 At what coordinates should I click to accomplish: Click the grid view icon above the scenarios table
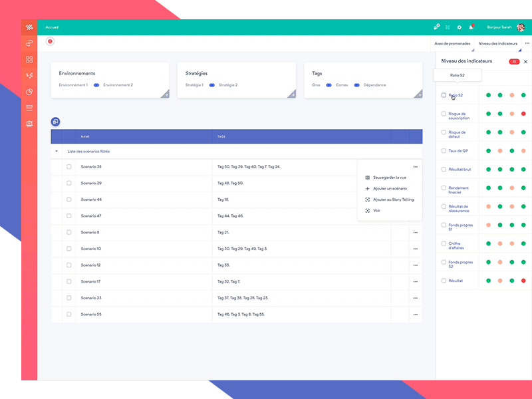(55, 121)
